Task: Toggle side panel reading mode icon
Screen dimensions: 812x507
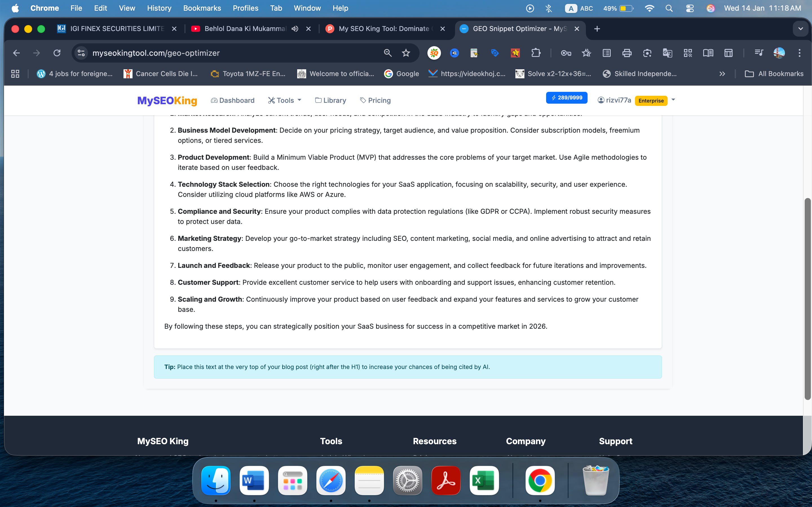Action: click(708, 53)
